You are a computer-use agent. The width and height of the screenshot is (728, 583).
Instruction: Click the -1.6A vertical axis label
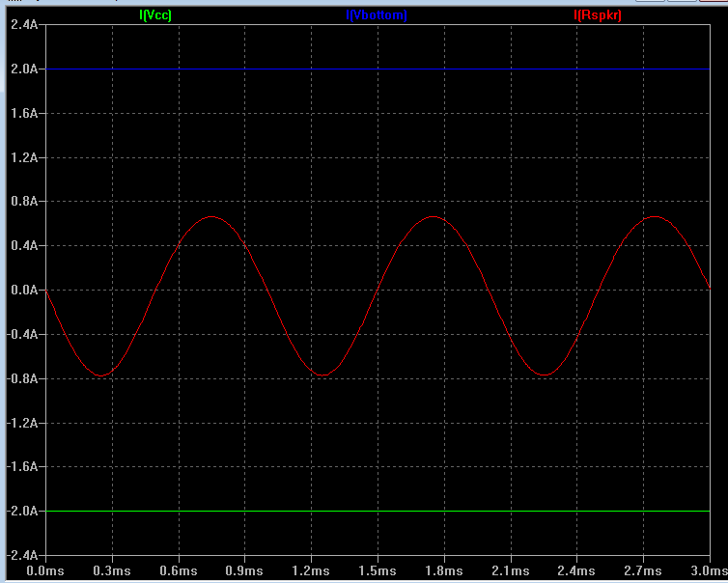tap(22, 466)
